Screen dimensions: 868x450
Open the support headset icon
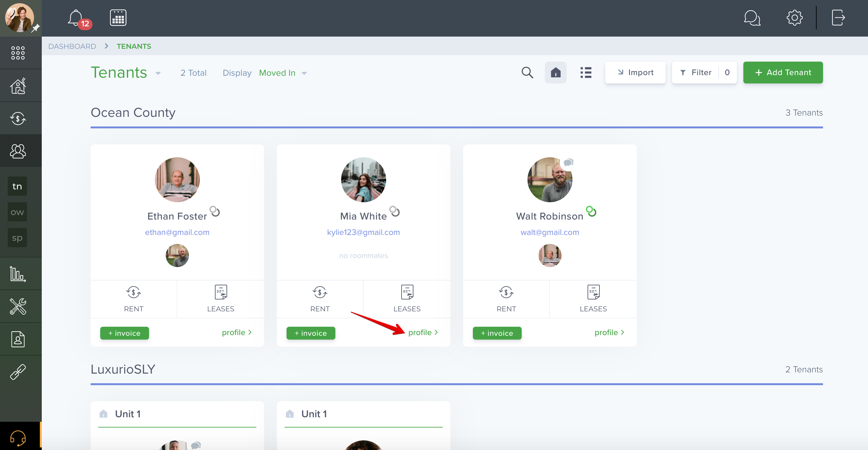click(x=18, y=438)
